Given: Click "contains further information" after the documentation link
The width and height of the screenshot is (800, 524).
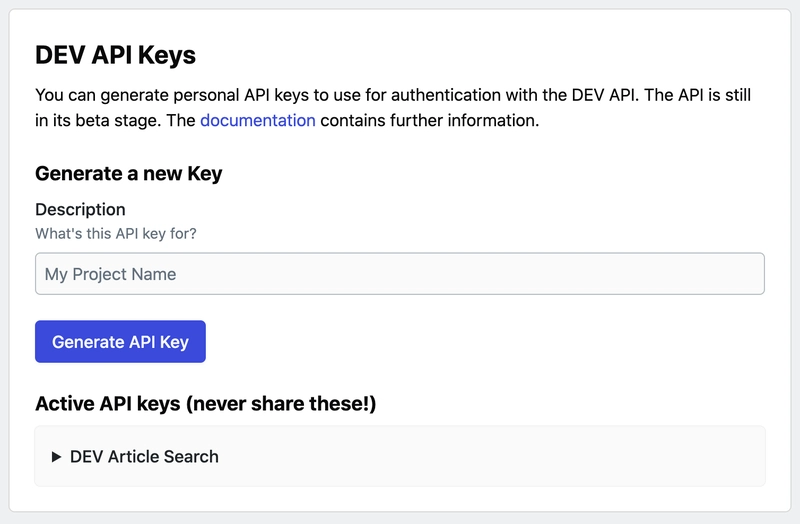Looking at the screenshot, I should click(430, 121).
